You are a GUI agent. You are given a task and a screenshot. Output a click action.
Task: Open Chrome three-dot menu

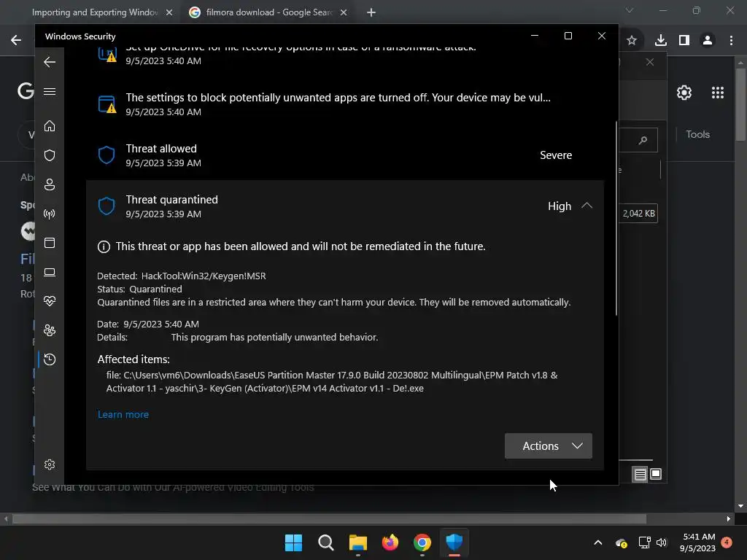pyautogui.click(x=731, y=41)
